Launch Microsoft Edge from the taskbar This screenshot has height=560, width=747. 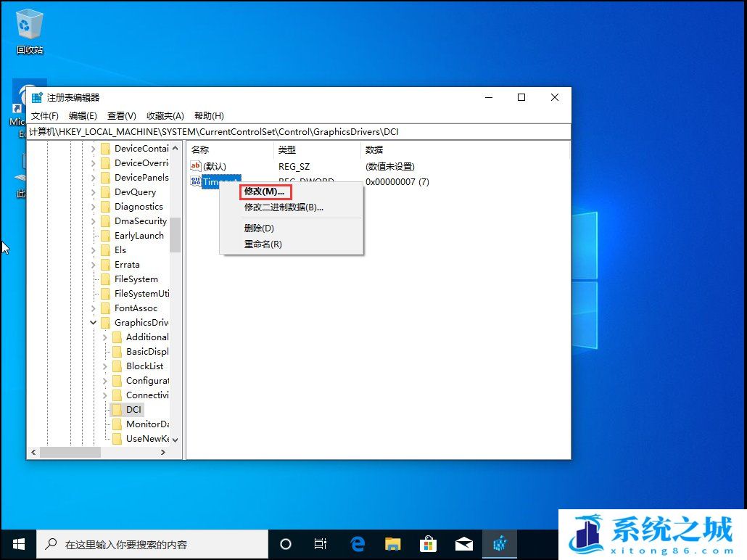pyautogui.click(x=358, y=544)
